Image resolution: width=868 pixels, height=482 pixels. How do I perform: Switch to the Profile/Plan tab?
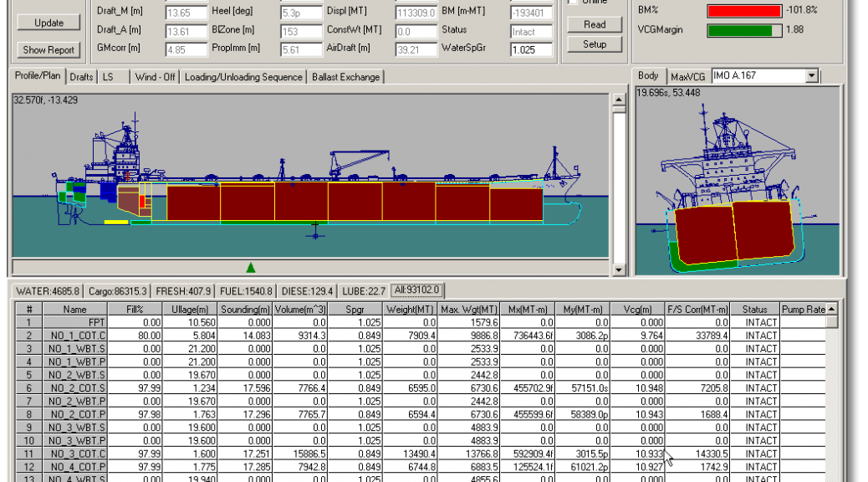38,76
